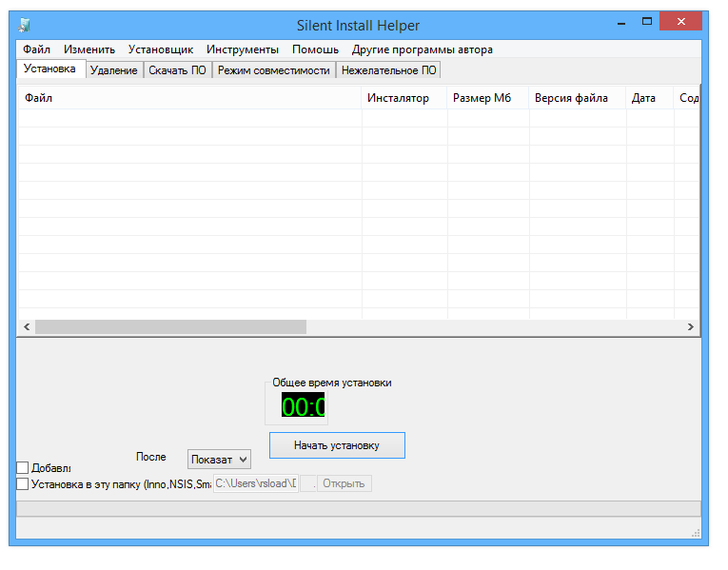Switch to the Скачать ПО tab
This screenshot has height=570, width=728.
[177, 70]
